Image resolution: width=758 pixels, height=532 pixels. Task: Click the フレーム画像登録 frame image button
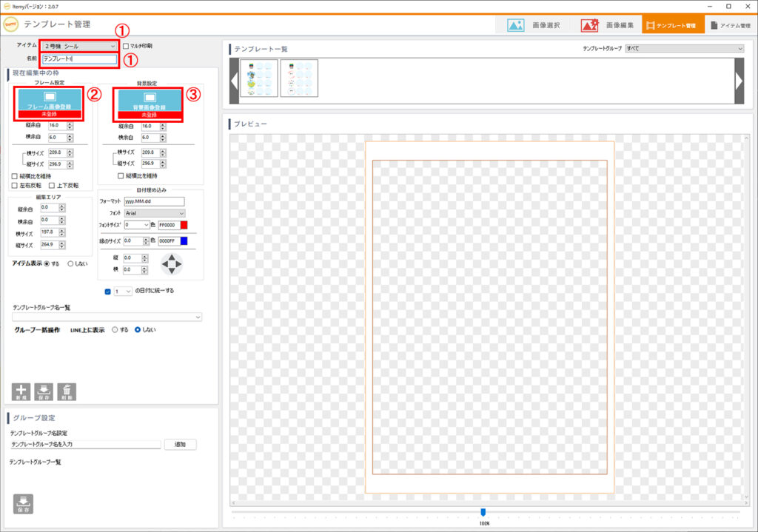(48, 102)
